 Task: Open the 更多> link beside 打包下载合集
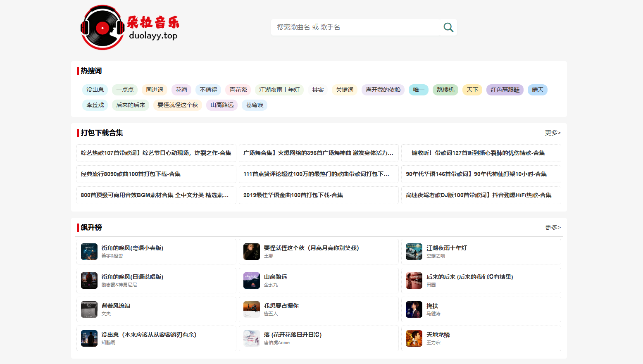(x=553, y=133)
